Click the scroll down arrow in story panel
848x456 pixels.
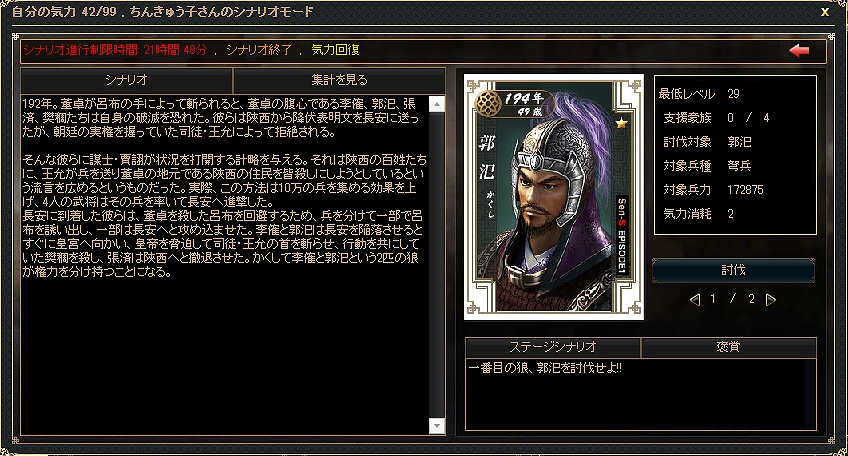tap(437, 426)
